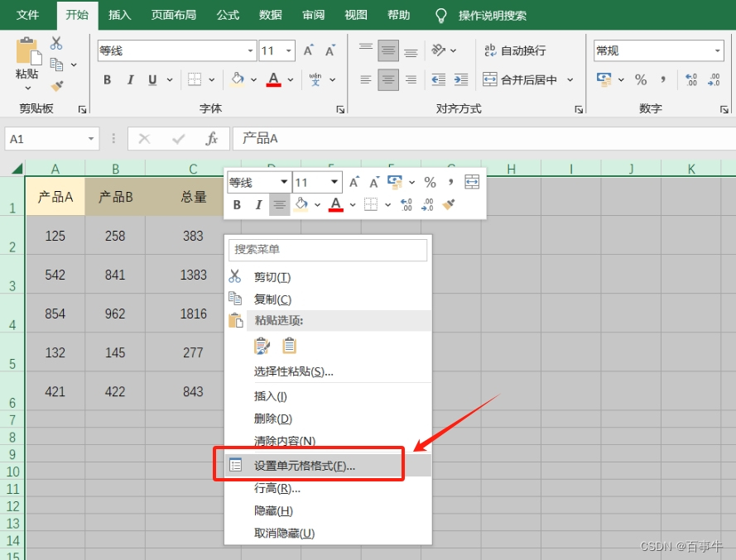This screenshot has width=736, height=560.
Task: Click the 搜索菜单 search field
Action: 328,250
